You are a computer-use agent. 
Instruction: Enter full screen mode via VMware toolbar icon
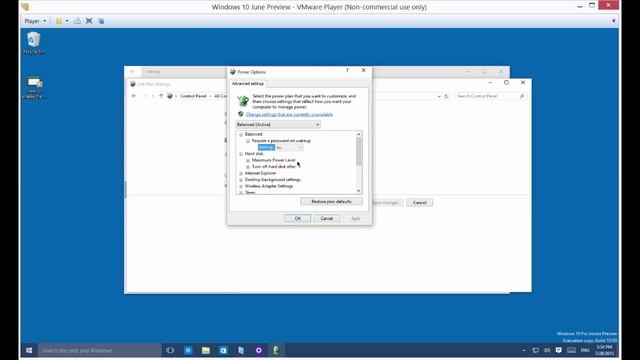click(x=89, y=21)
